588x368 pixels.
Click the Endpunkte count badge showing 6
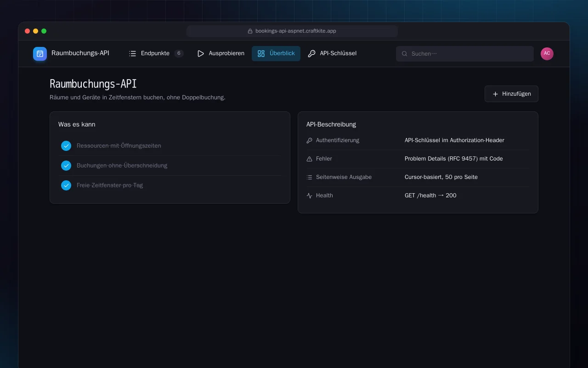tap(179, 53)
